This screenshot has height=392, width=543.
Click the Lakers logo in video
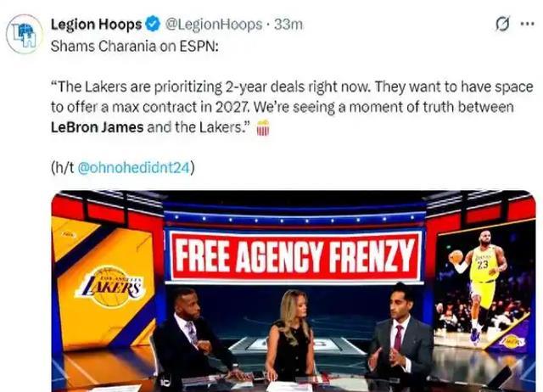[110, 286]
